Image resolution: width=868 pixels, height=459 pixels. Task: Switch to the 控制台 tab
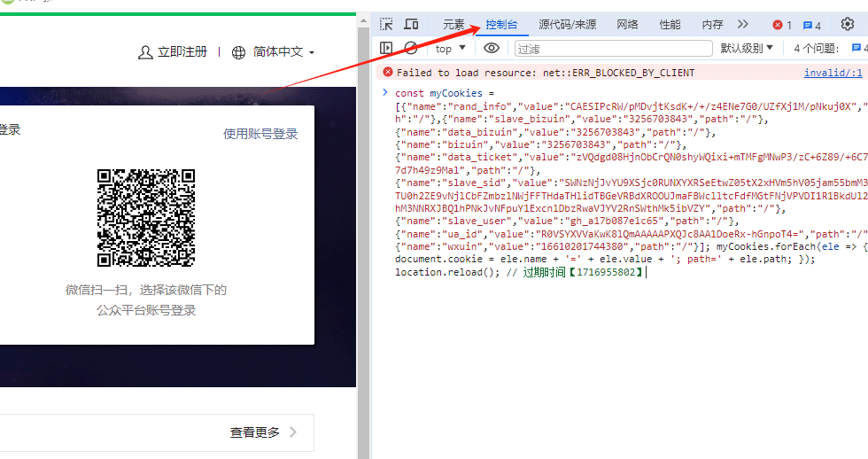point(501,24)
